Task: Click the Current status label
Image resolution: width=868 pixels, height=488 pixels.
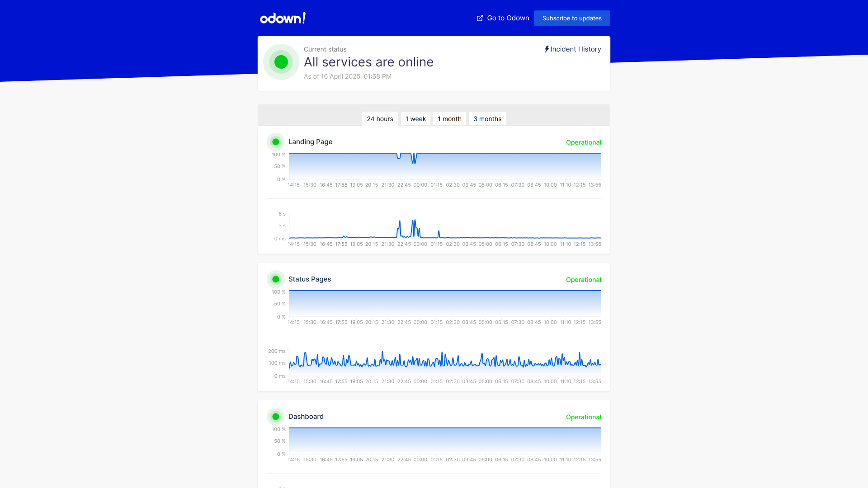Action: (x=325, y=49)
